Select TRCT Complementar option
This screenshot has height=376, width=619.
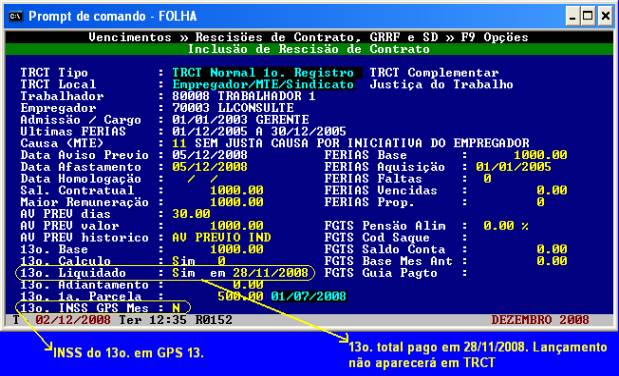pos(434,73)
